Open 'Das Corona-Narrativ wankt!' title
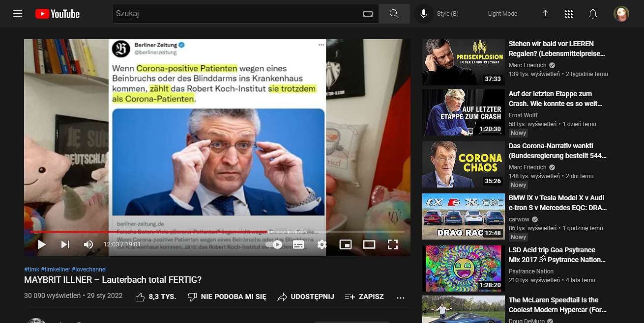644x323 pixels. pyautogui.click(x=558, y=151)
